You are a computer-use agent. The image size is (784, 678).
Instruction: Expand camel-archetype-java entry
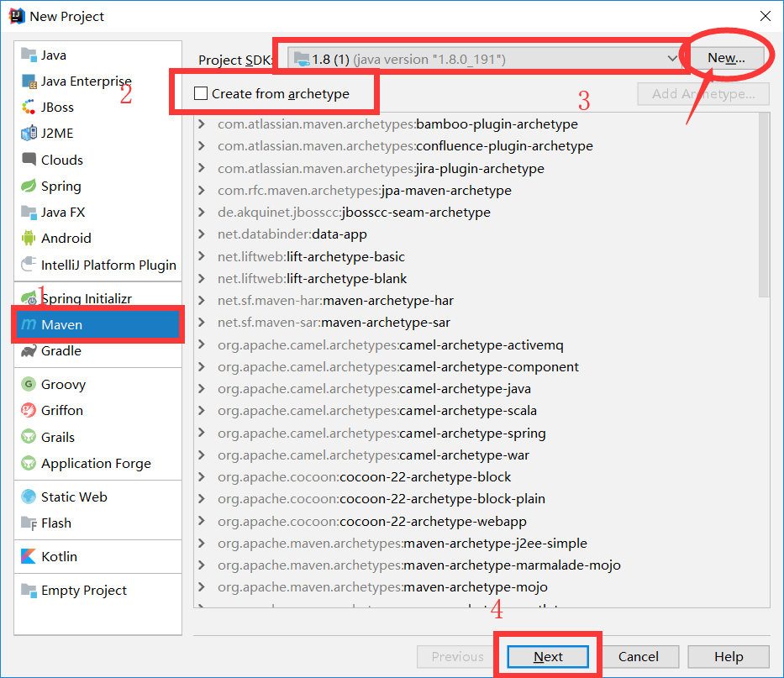[x=202, y=388]
